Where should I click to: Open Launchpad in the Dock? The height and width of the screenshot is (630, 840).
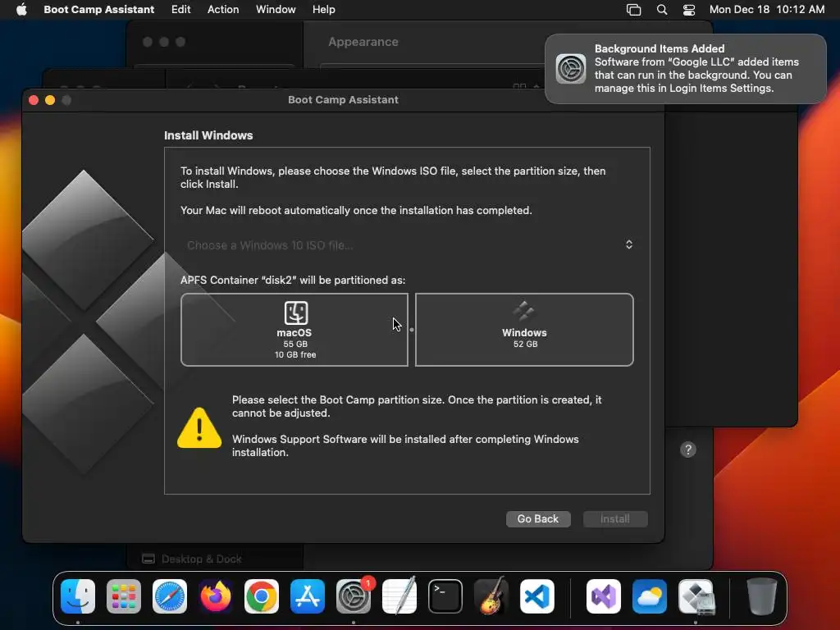click(124, 596)
